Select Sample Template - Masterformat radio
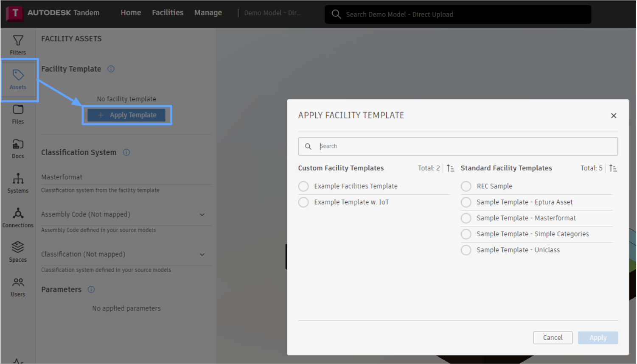The height and width of the screenshot is (364, 637). (466, 218)
